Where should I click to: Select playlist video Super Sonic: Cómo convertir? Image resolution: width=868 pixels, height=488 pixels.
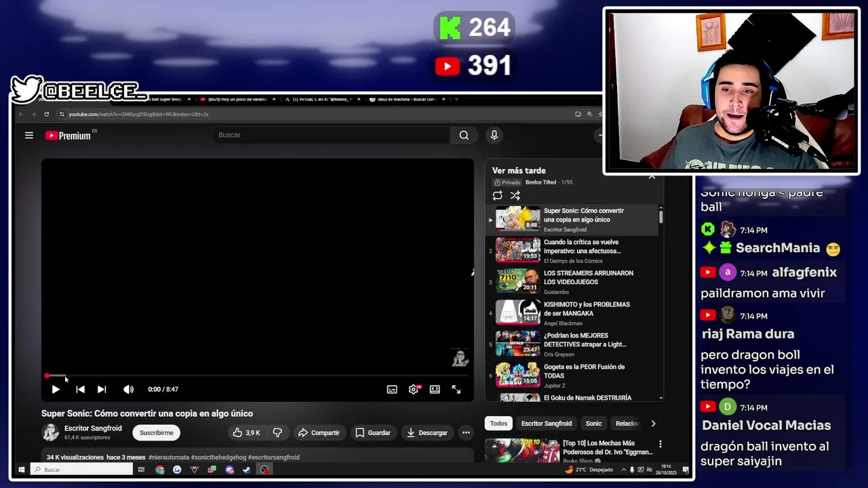(x=573, y=220)
